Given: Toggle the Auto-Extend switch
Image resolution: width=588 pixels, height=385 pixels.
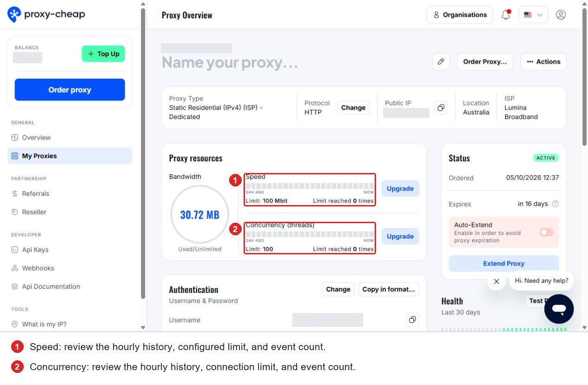Looking at the screenshot, I should pos(547,232).
